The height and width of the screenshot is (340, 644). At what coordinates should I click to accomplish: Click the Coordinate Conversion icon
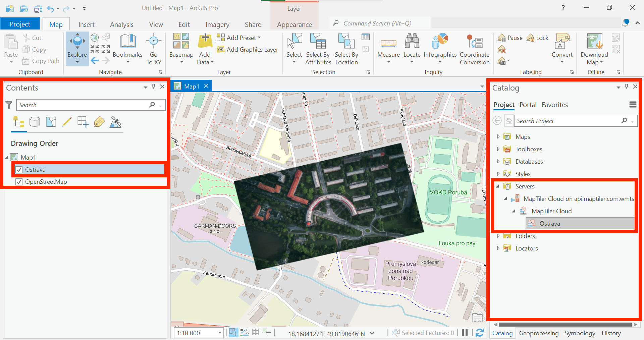tap(474, 42)
